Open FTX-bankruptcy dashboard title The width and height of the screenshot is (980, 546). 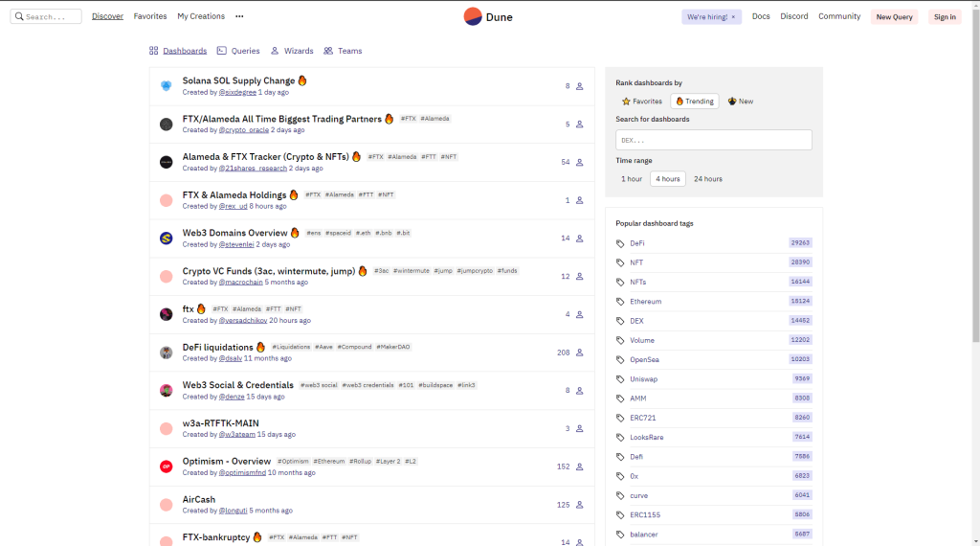[x=216, y=537]
